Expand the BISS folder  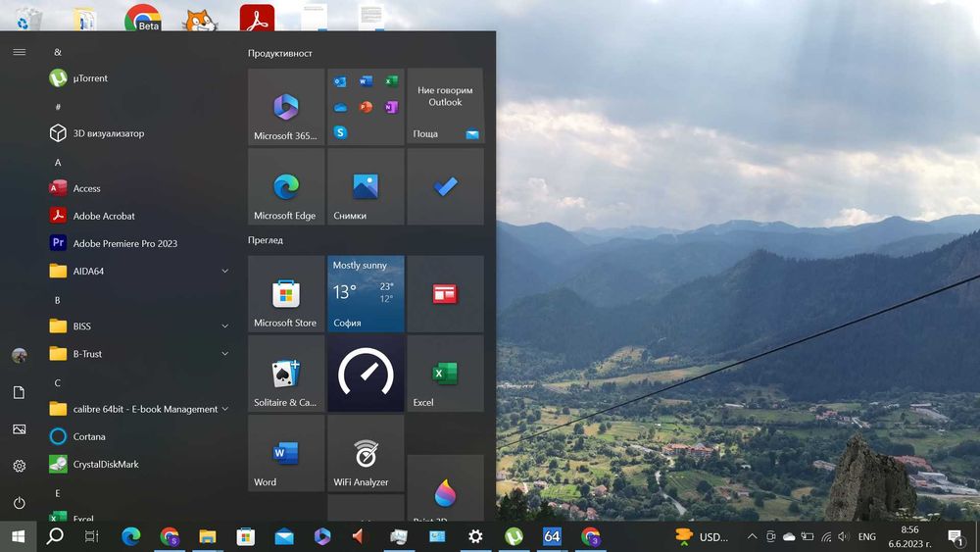pos(139,326)
